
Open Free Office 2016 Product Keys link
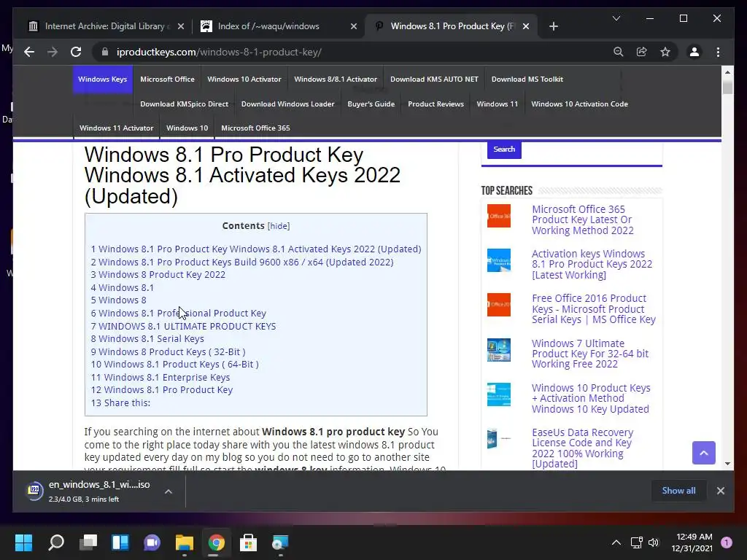[594, 308]
